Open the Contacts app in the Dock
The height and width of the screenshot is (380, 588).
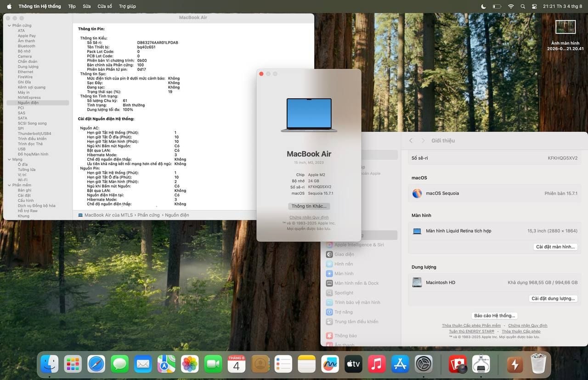tap(260, 364)
